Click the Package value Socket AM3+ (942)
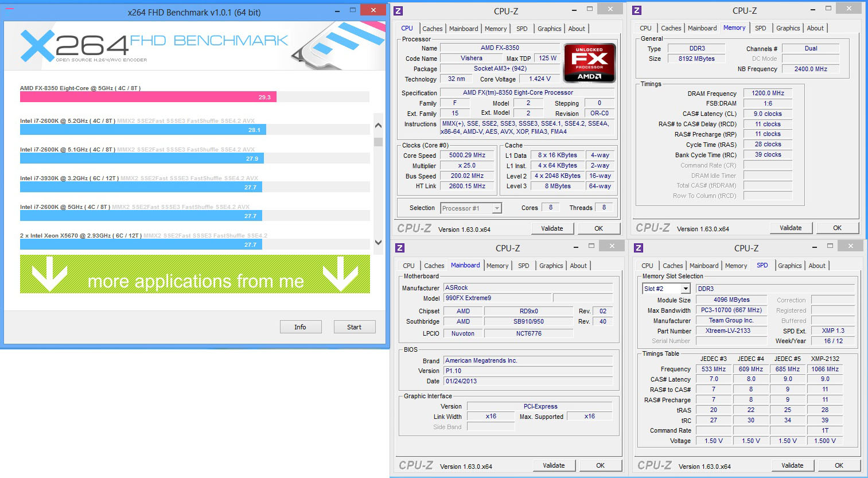The image size is (868, 478). click(x=500, y=68)
